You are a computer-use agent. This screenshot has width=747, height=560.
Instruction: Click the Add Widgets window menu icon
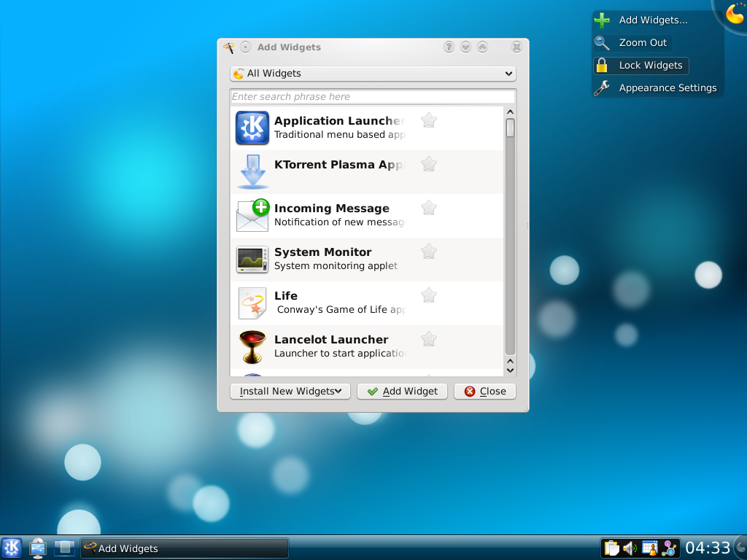[228, 47]
